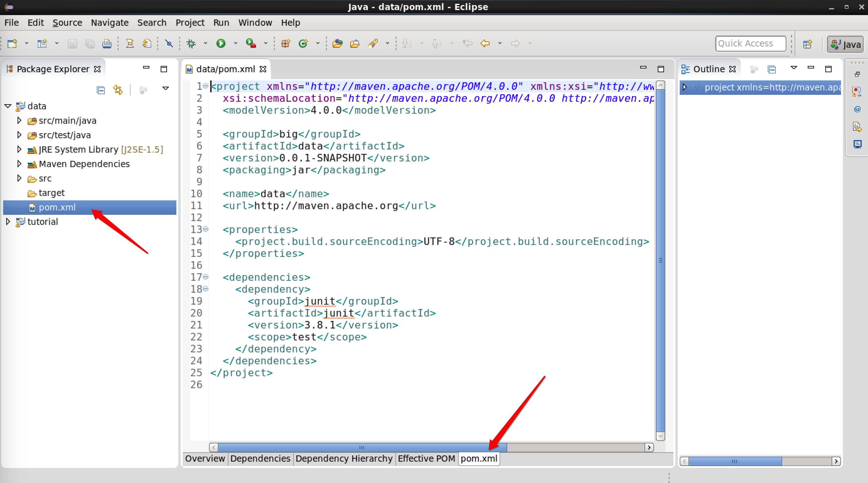This screenshot has height=483, width=868.
Task: Switch to the Dependency Hierarchy tab
Action: click(344, 459)
